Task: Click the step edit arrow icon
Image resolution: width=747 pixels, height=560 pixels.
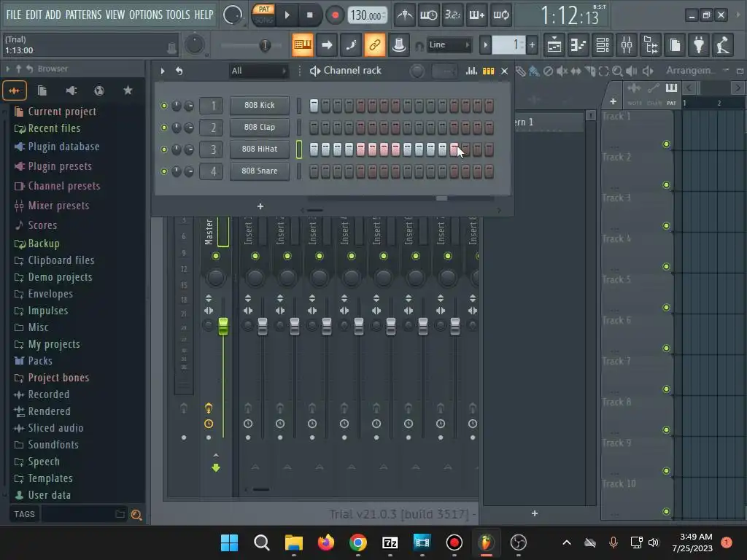Action: [327, 44]
